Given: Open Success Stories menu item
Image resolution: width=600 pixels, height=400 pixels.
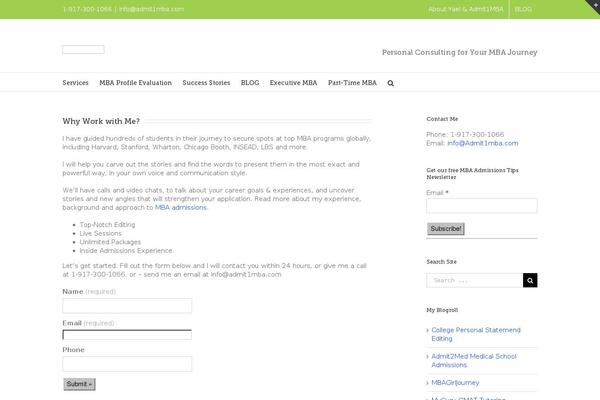Looking at the screenshot, I should pyautogui.click(x=206, y=83).
